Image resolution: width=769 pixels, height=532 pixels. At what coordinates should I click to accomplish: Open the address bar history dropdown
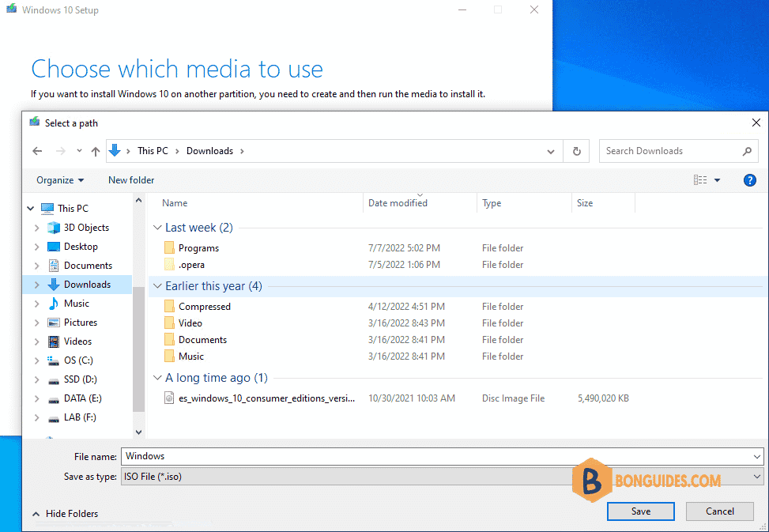[x=551, y=152]
